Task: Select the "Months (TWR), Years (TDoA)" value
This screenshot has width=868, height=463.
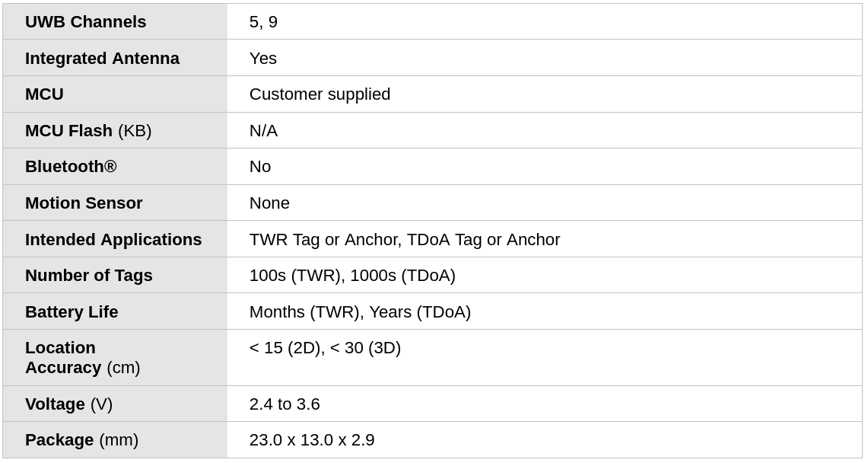Action: tap(360, 312)
